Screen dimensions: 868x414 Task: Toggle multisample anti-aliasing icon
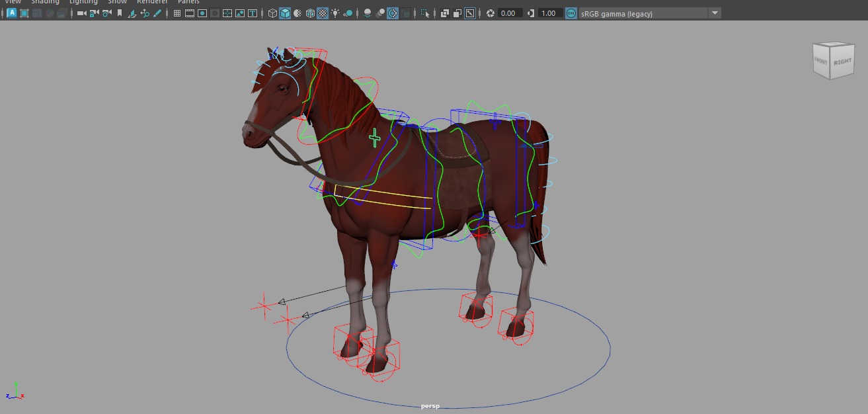(393, 13)
